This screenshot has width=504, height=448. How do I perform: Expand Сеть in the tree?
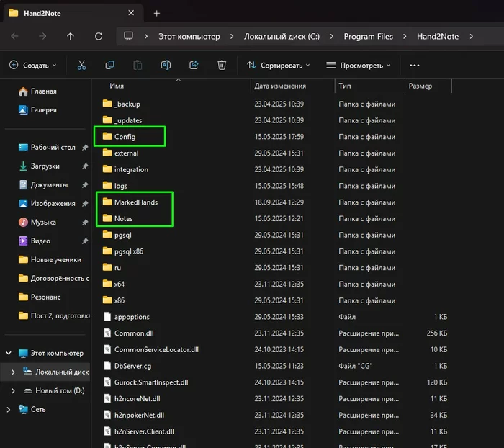tap(9, 409)
